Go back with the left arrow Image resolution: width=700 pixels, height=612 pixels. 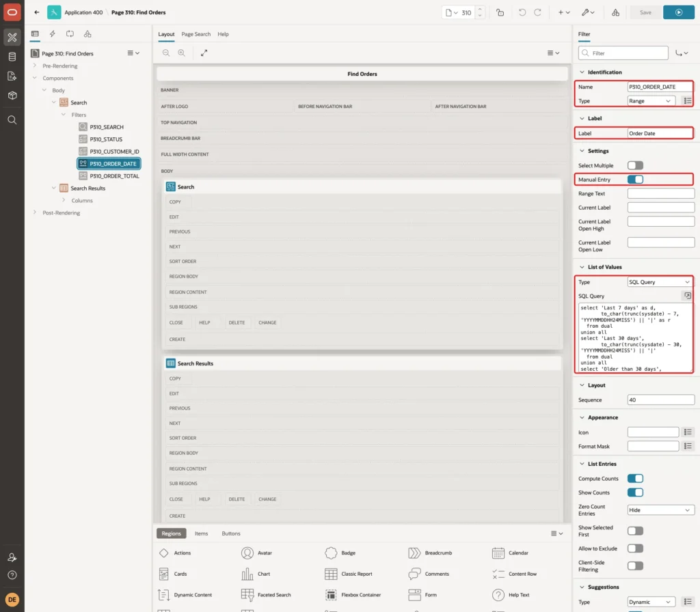click(x=37, y=12)
